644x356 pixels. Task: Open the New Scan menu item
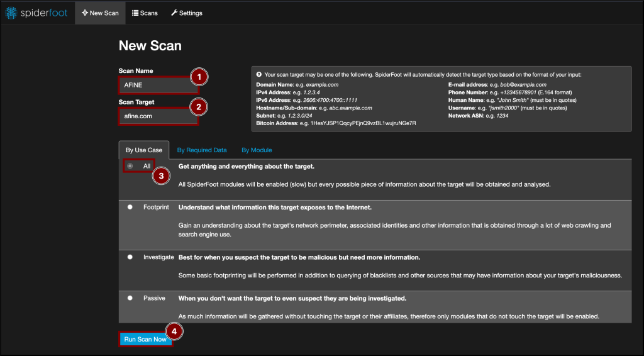coord(100,13)
